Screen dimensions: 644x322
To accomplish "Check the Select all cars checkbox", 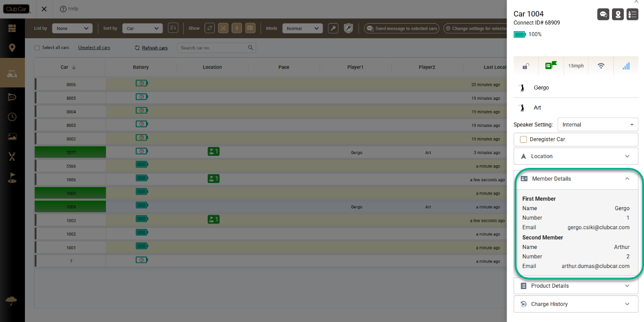I will 37,48.
